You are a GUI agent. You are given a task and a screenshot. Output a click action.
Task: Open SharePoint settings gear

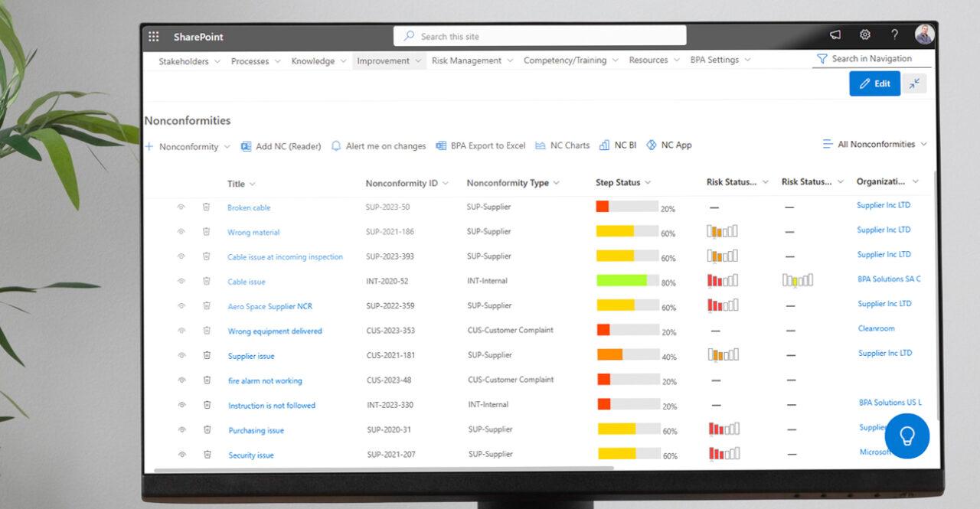point(864,34)
